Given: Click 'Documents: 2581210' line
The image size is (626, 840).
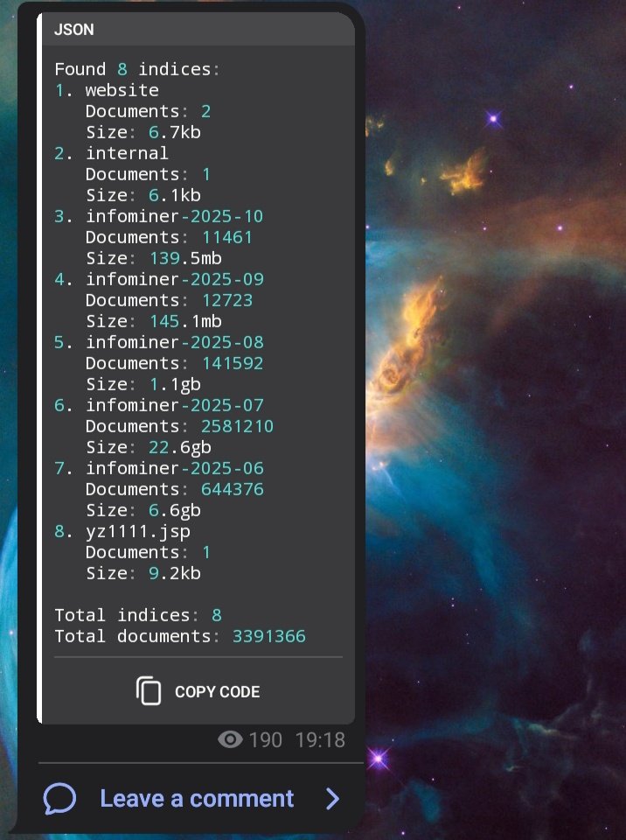Looking at the screenshot, I should pos(179,426).
